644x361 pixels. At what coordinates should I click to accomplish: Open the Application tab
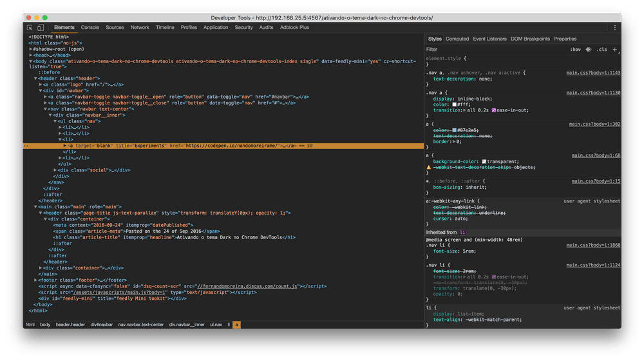pyautogui.click(x=216, y=28)
